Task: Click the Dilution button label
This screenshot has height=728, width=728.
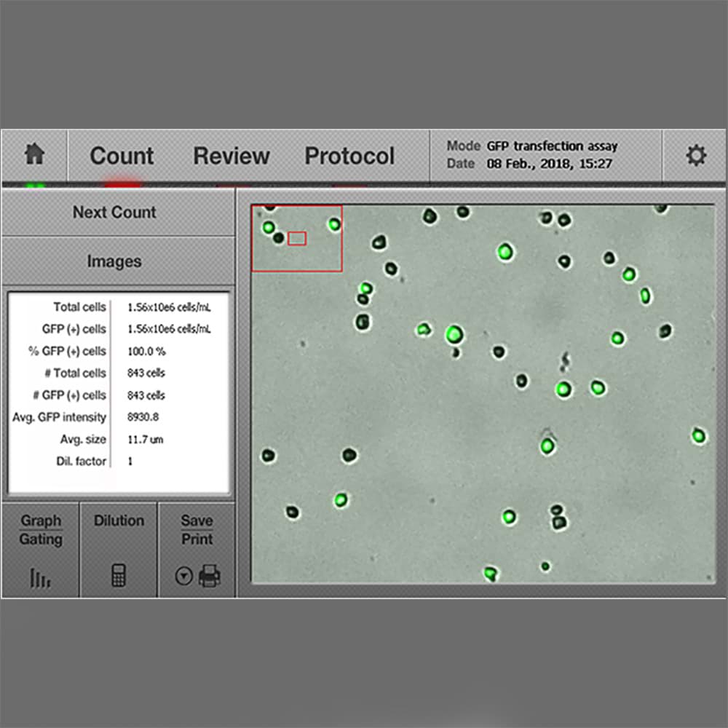Action: tap(119, 521)
